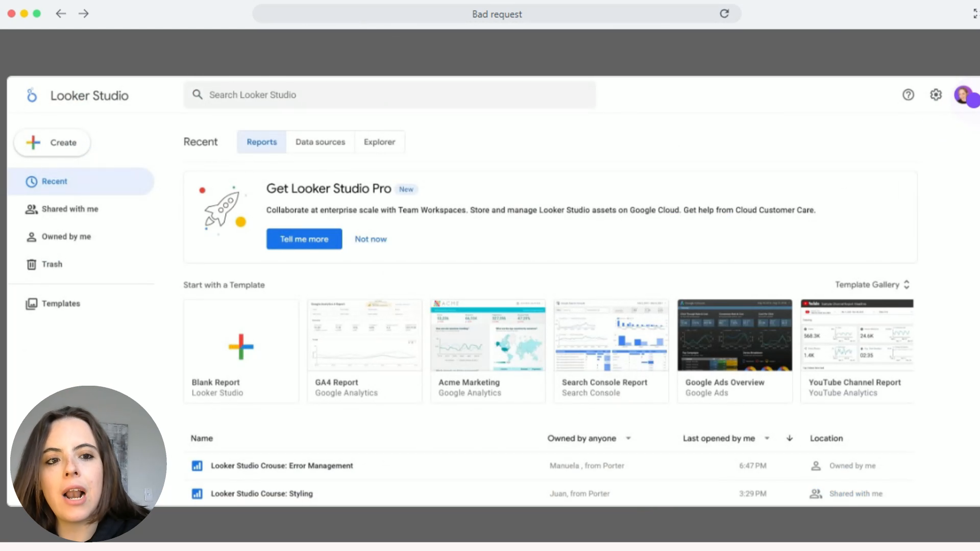The height and width of the screenshot is (551, 980).
Task: Click the browser back arrow
Action: [61, 14]
